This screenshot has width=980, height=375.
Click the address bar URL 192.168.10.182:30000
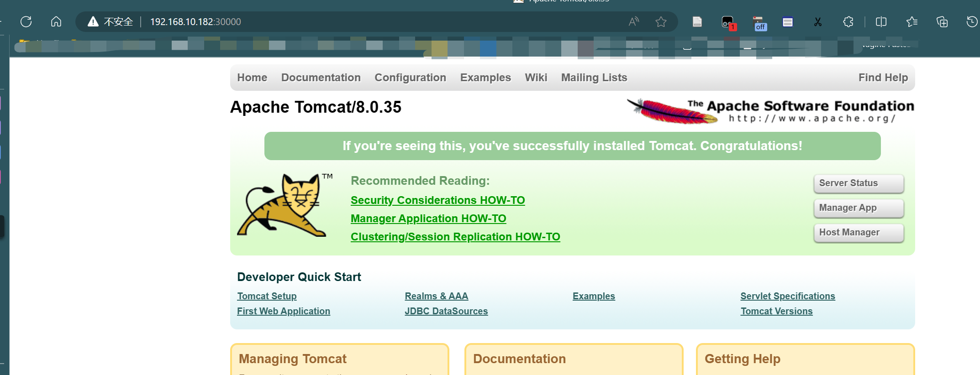click(x=195, y=22)
